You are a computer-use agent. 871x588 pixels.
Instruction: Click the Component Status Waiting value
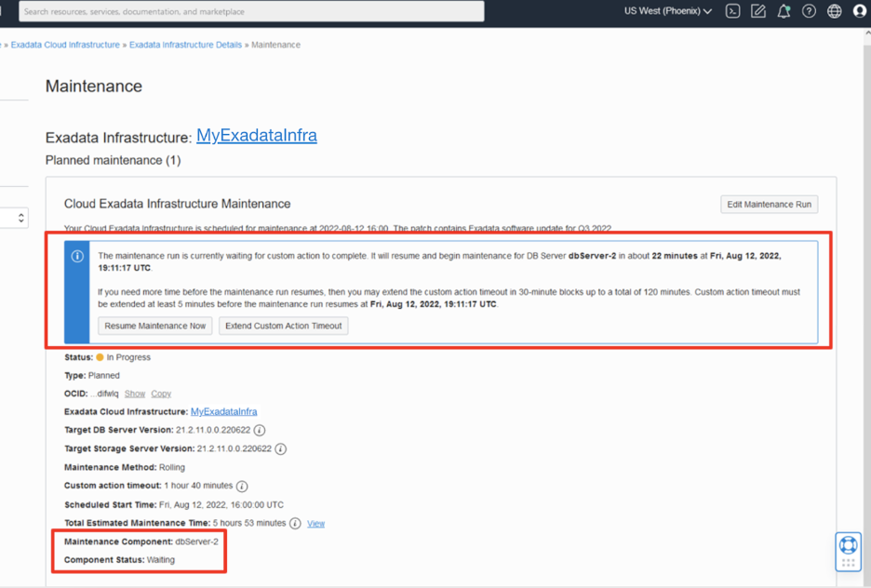tap(161, 560)
